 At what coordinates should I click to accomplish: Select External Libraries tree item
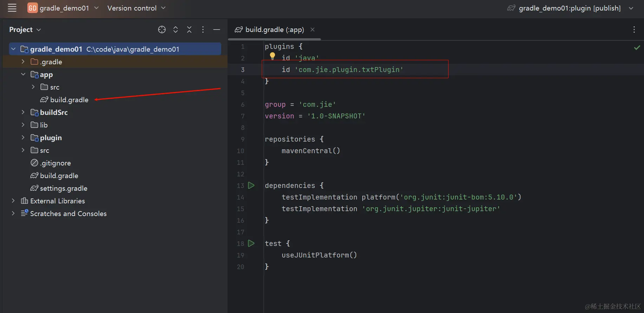pyautogui.click(x=53, y=201)
